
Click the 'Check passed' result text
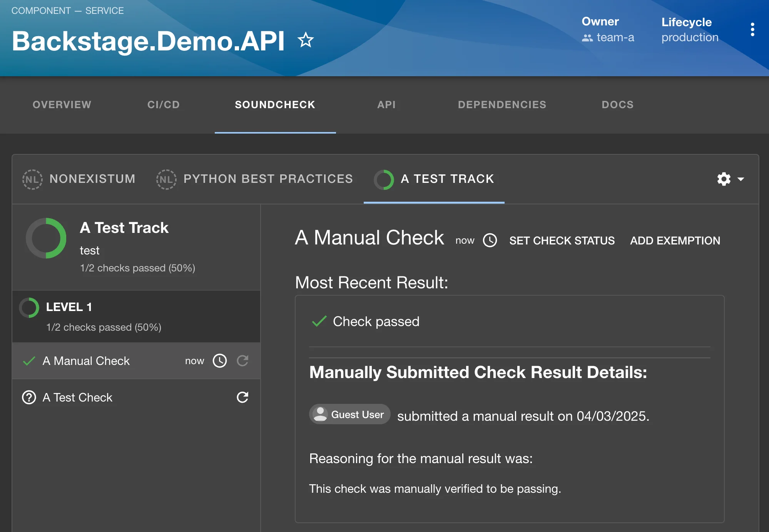pyautogui.click(x=376, y=321)
